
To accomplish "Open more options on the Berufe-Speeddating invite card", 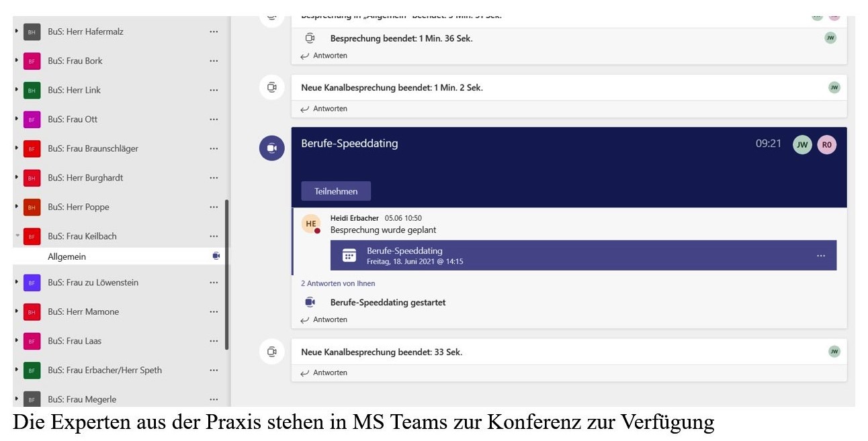I will click(821, 256).
